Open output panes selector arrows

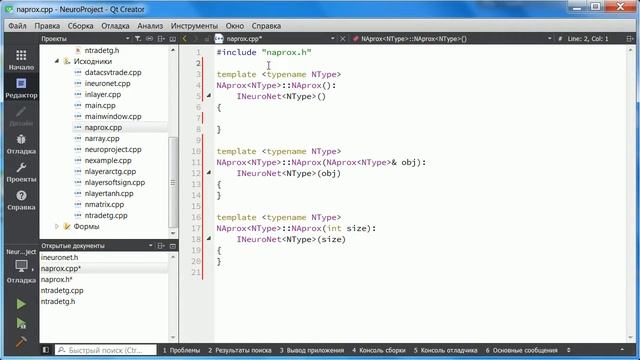click(569, 350)
